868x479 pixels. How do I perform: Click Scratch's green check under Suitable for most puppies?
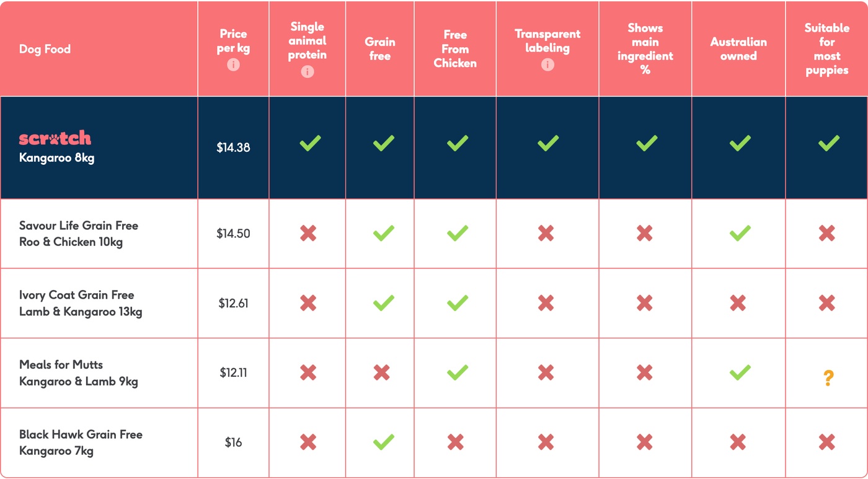coord(828,144)
